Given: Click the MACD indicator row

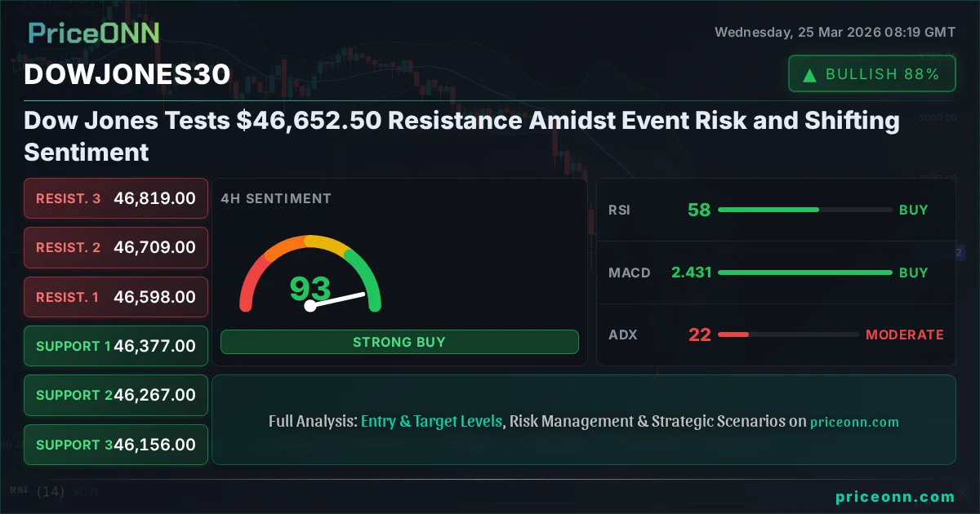Looking at the screenshot, I should [x=776, y=273].
